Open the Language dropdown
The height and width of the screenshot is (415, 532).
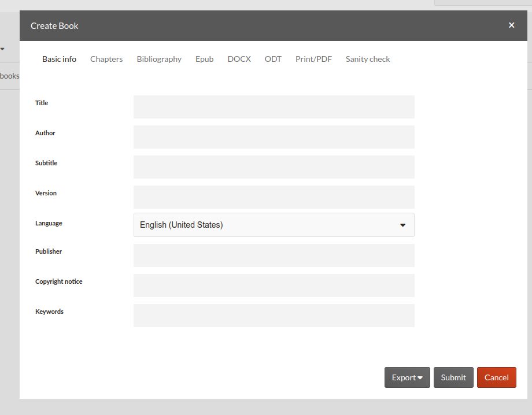click(x=274, y=225)
